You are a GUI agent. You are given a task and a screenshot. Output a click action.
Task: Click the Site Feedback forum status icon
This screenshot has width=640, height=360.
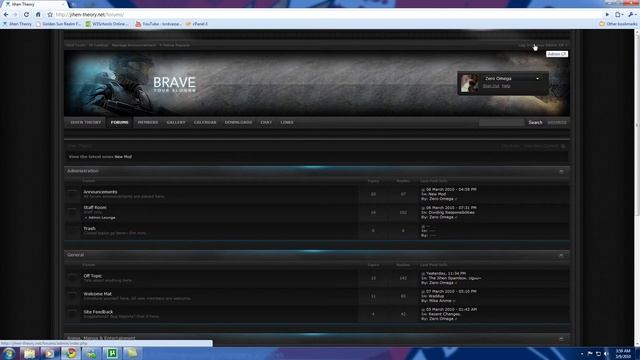pos(73,314)
